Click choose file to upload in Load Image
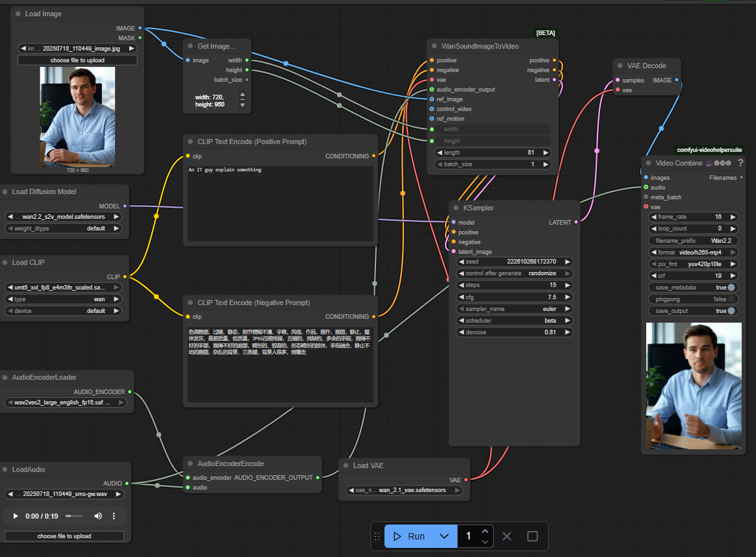Image resolution: width=756 pixels, height=557 pixels. (77, 60)
